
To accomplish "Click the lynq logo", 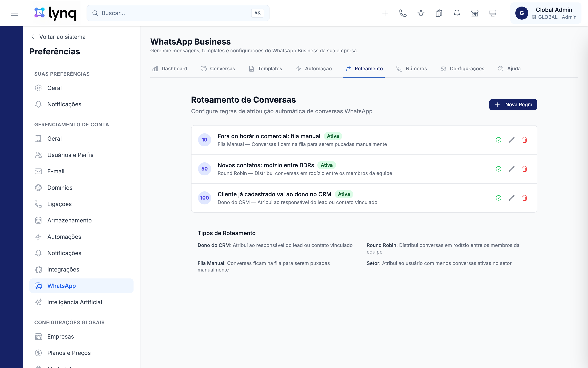I will (x=55, y=13).
